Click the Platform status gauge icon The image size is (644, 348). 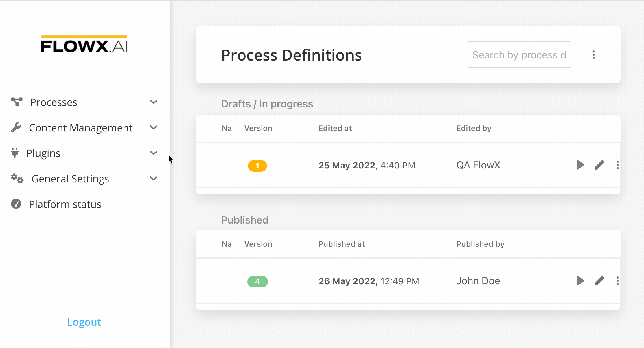(16, 204)
